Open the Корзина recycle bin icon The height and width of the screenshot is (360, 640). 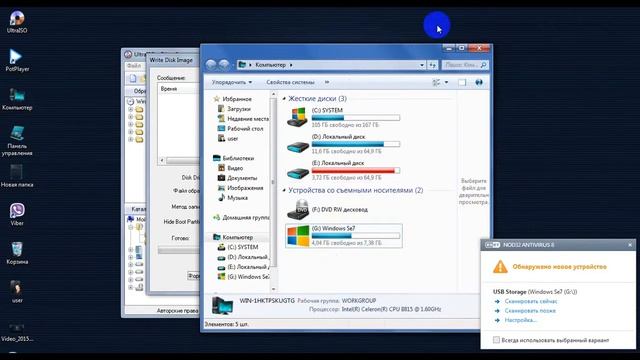(x=17, y=253)
